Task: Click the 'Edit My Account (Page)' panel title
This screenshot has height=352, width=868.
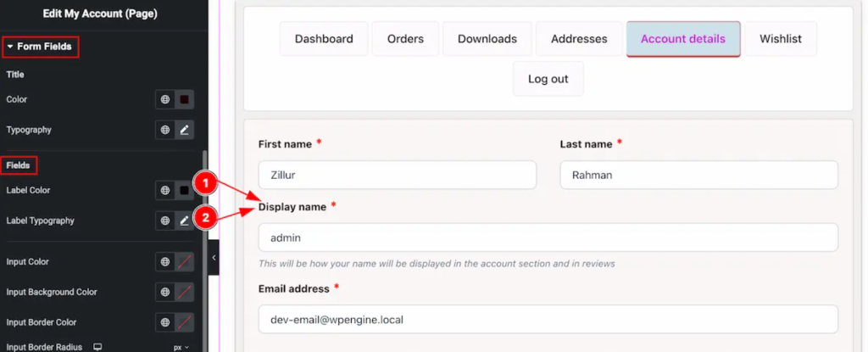Action: coord(100,14)
